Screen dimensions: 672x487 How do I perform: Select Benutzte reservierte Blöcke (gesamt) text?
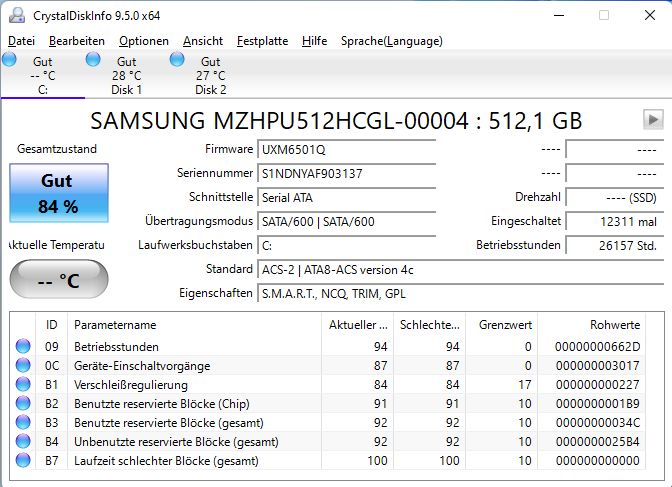coord(168,423)
